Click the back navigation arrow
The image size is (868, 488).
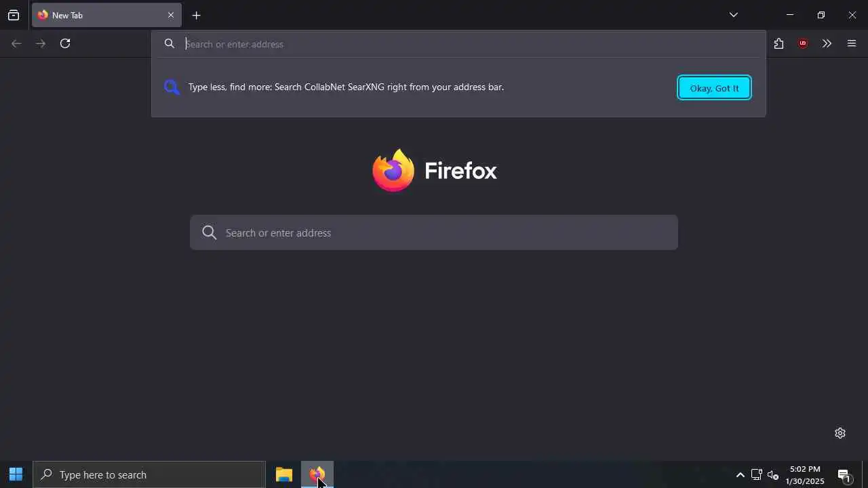click(x=16, y=43)
